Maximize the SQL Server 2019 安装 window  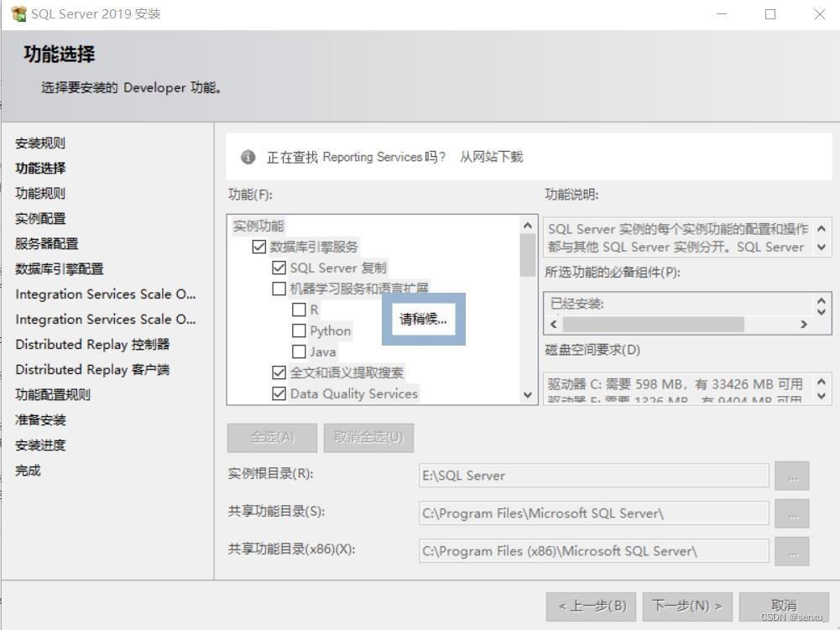coord(770,14)
